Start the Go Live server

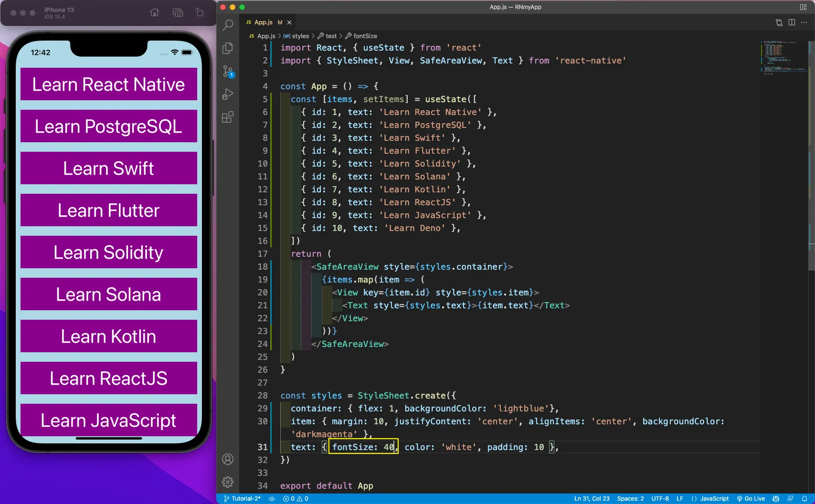click(751, 499)
